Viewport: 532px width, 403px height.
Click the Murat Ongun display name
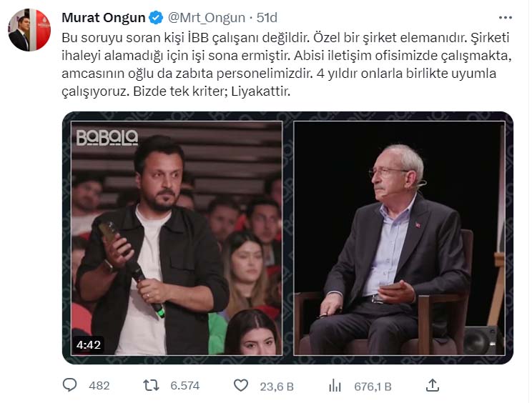(104, 18)
